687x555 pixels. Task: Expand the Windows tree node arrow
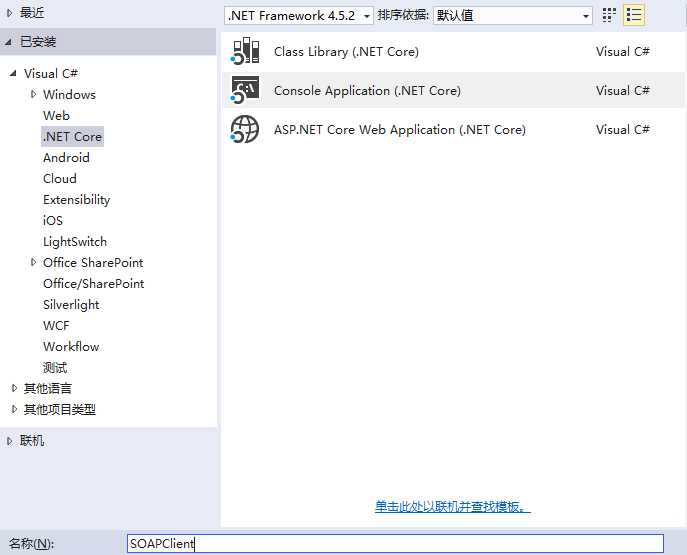[x=33, y=94]
